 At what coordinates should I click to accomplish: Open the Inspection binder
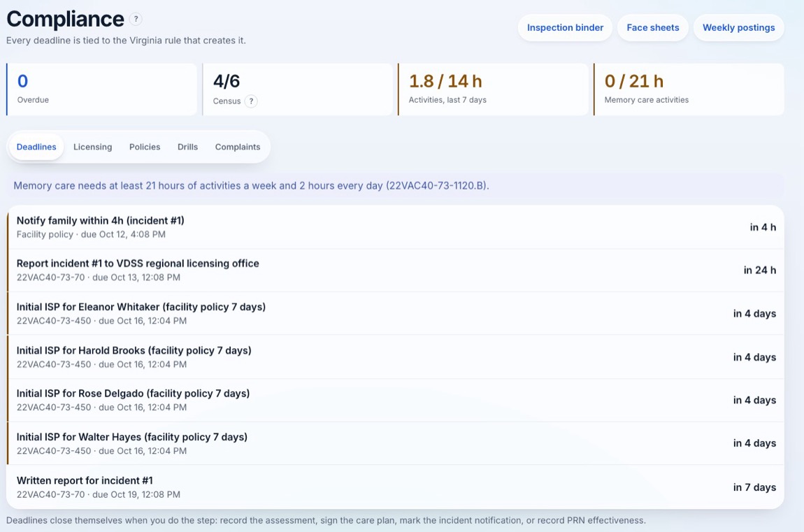tap(565, 28)
